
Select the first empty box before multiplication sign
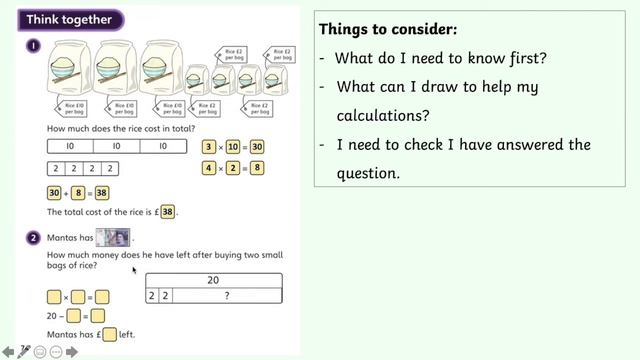54,297
